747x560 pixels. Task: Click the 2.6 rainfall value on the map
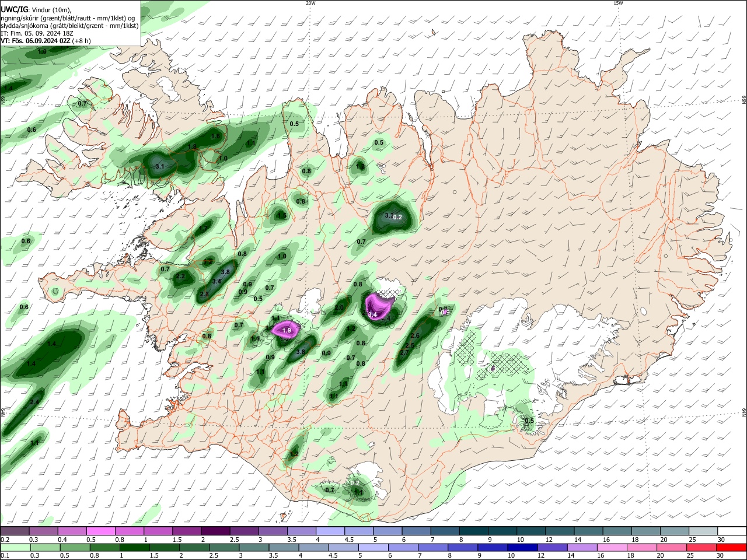click(x=416, y=336)
